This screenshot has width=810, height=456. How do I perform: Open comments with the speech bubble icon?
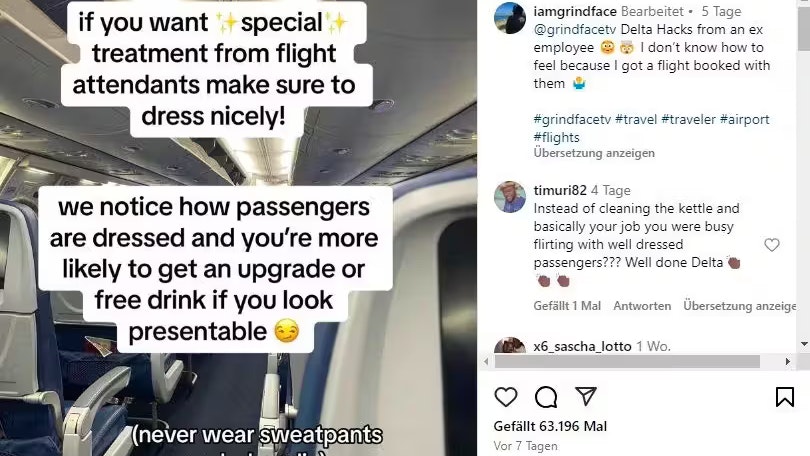pos(546,397)
